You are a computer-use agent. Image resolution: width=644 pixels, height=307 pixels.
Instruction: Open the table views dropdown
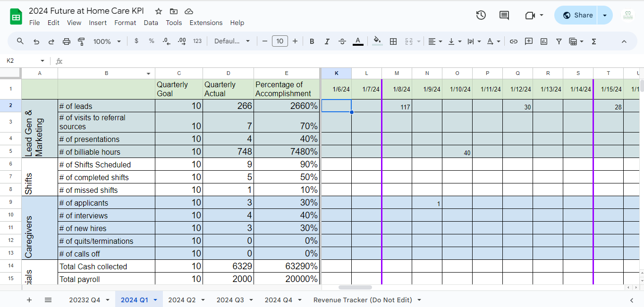(x=576, y=41)
